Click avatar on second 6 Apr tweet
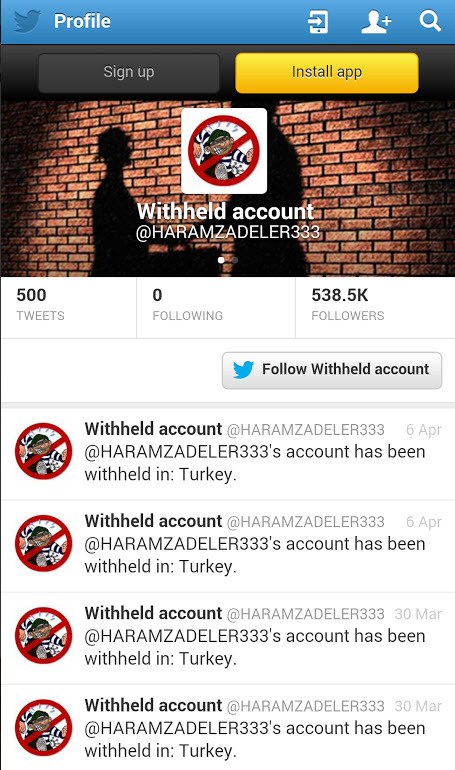 click(43, 543)
